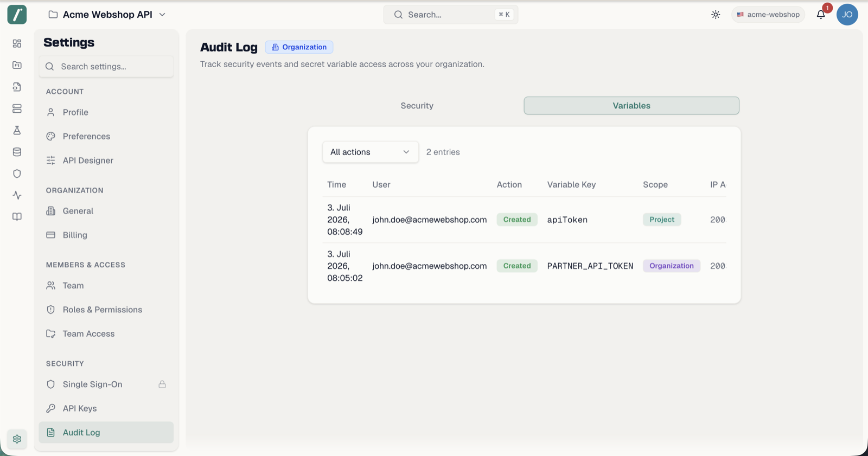
Task: Click the purple Organization scope badge
Action: [672, 266]
